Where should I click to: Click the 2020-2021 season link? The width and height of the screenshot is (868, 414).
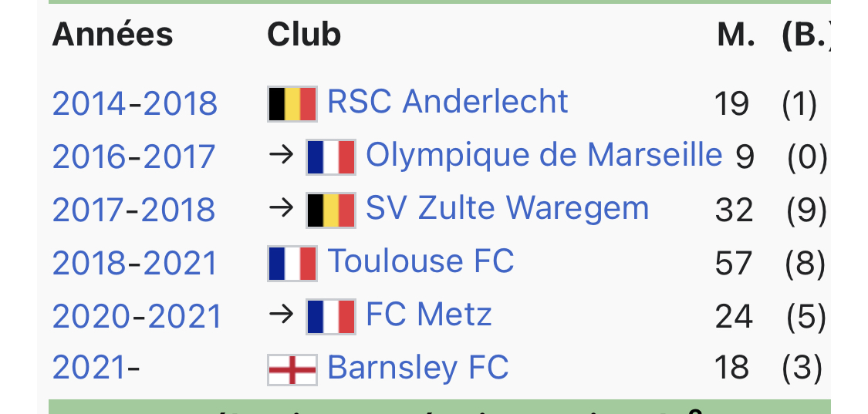pyautogui.click(x=137, y=316)
